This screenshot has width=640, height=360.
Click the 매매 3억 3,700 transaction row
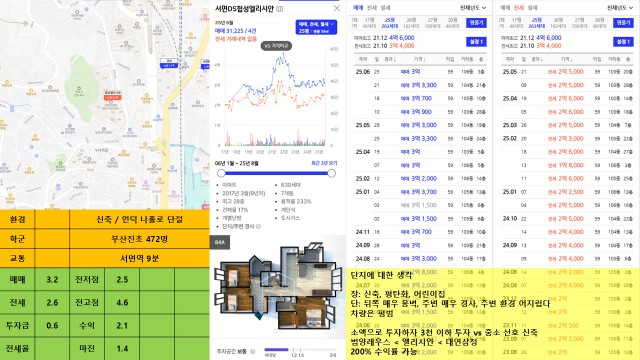click(x=420, y=192)
